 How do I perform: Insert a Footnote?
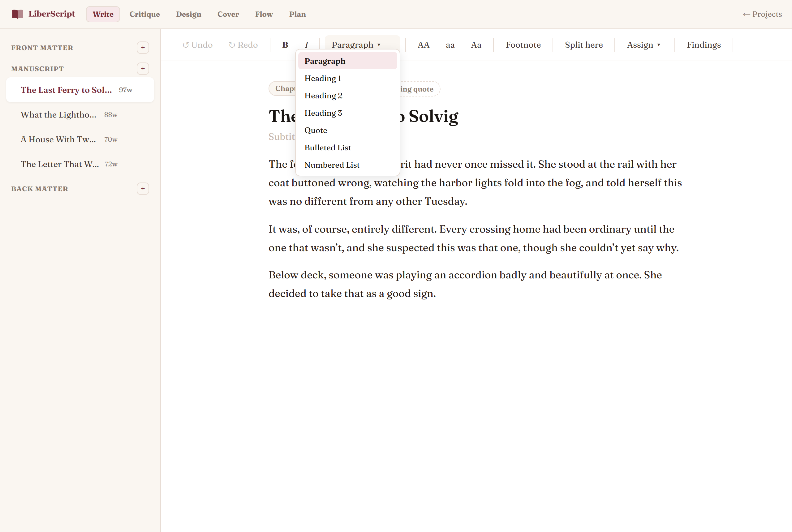[523, 45]
